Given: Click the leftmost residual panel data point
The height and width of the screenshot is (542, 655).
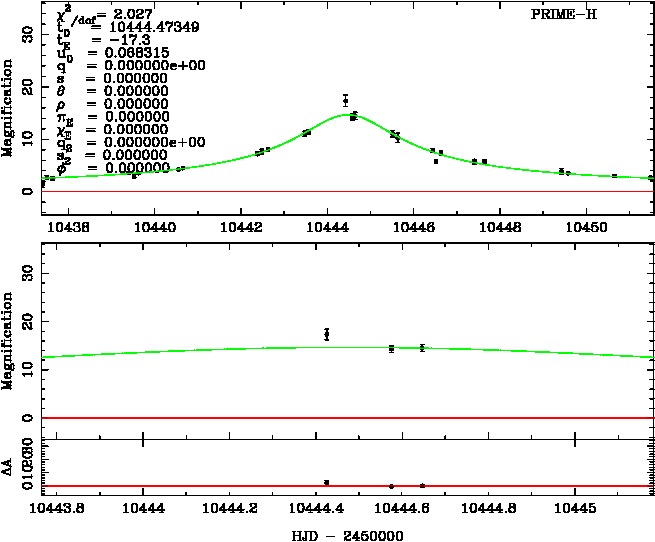Looking at the screenshot, I should (327, 482).
